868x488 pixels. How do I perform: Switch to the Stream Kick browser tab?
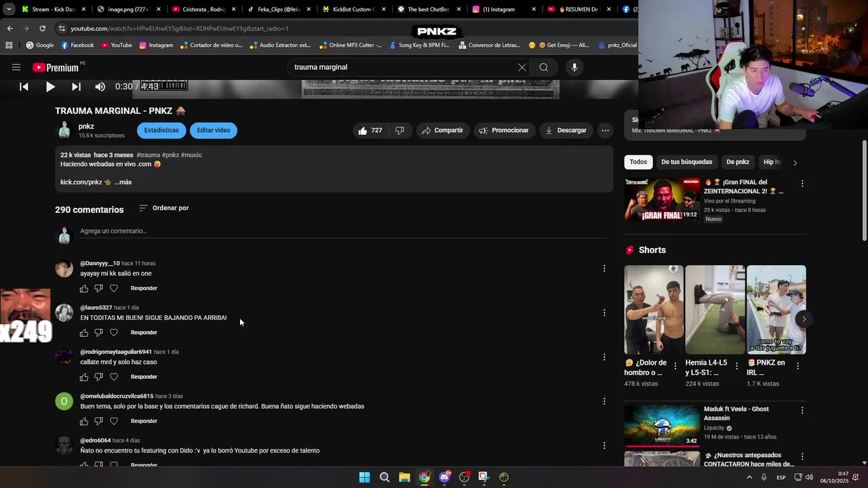pyautogui.click(x=53, y=9)
